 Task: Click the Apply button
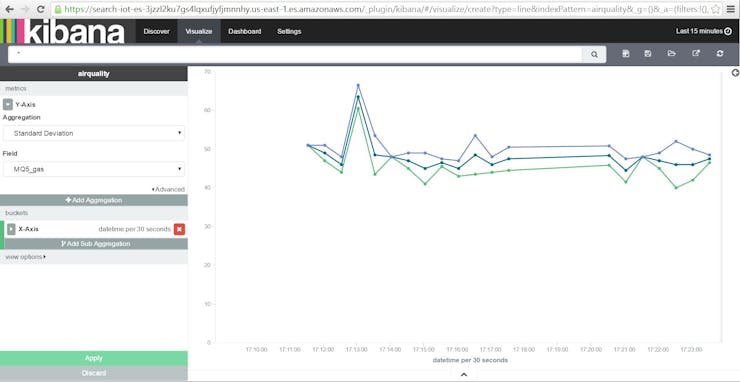(x=94, y=358)
